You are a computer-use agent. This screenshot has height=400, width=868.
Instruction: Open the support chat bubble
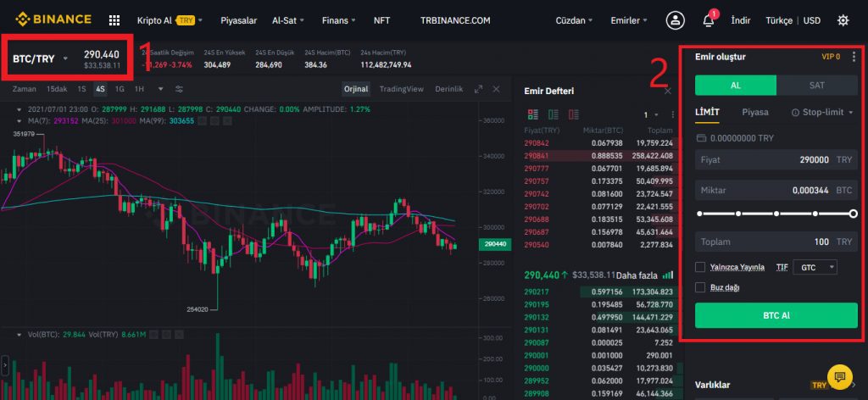(840, 377)
